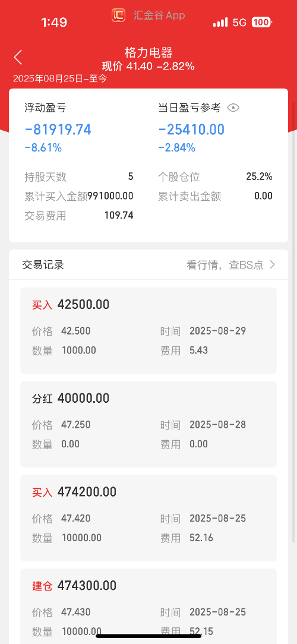Screen dimensions: 297x644
Task: Expand the chevron next to 查BS点
Action: point(272,265)
